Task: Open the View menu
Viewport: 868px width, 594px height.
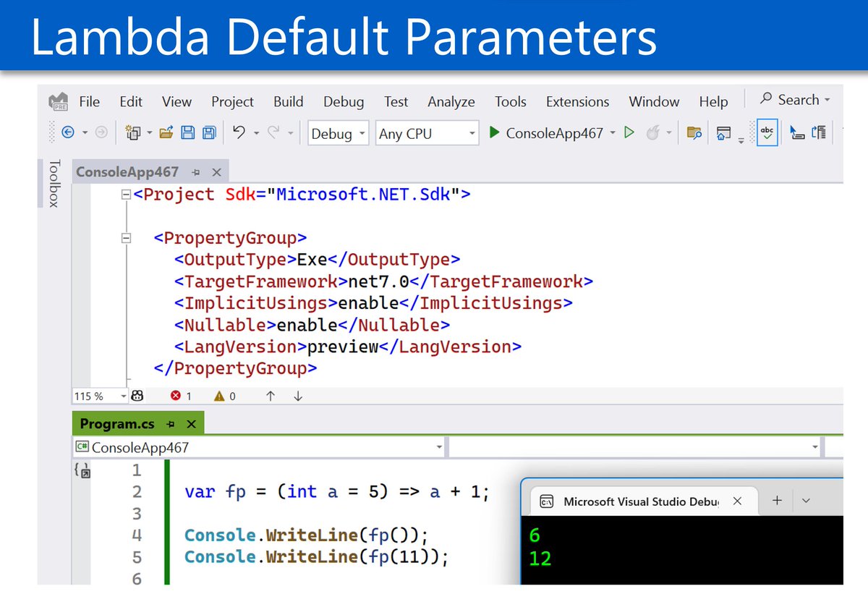Action: 176,102
